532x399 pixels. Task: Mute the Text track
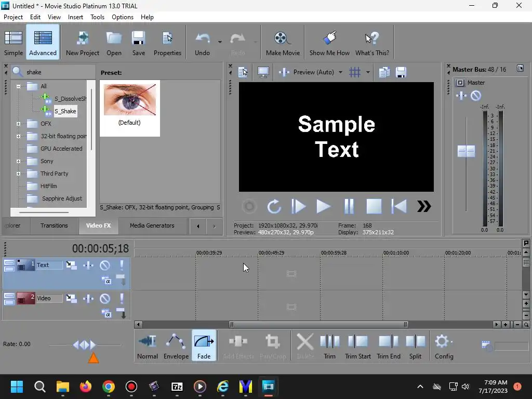(x=105, y=265)
